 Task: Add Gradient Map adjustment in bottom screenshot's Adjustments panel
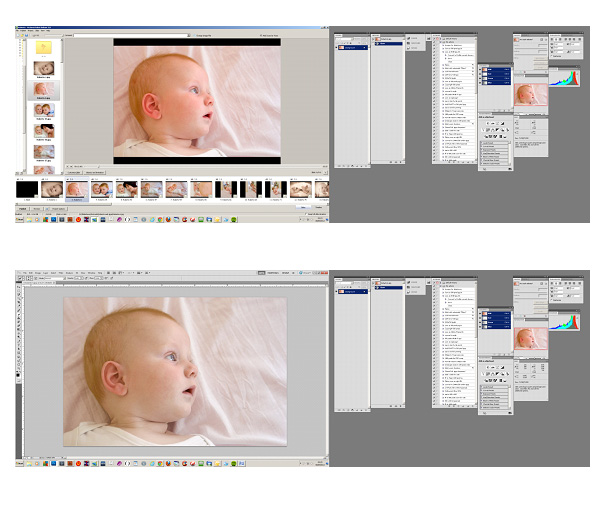point(501,381)
